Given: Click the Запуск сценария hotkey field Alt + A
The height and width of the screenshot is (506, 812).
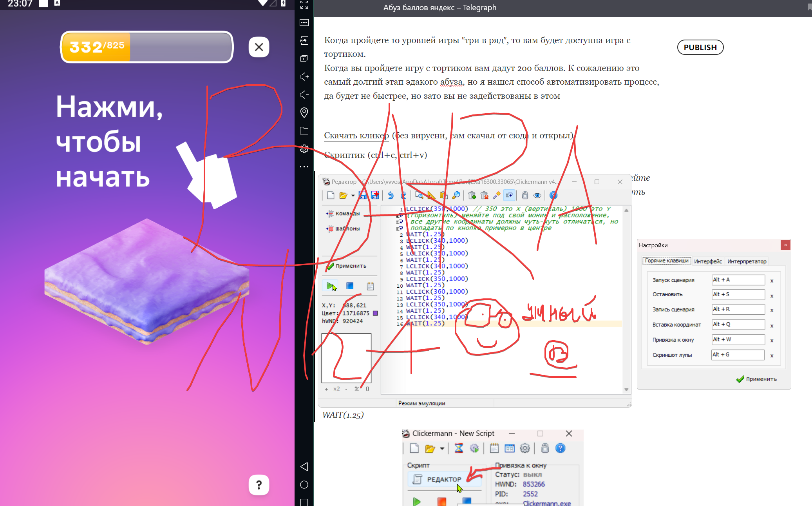Looking at the screenshot, I should click(738, 280).
